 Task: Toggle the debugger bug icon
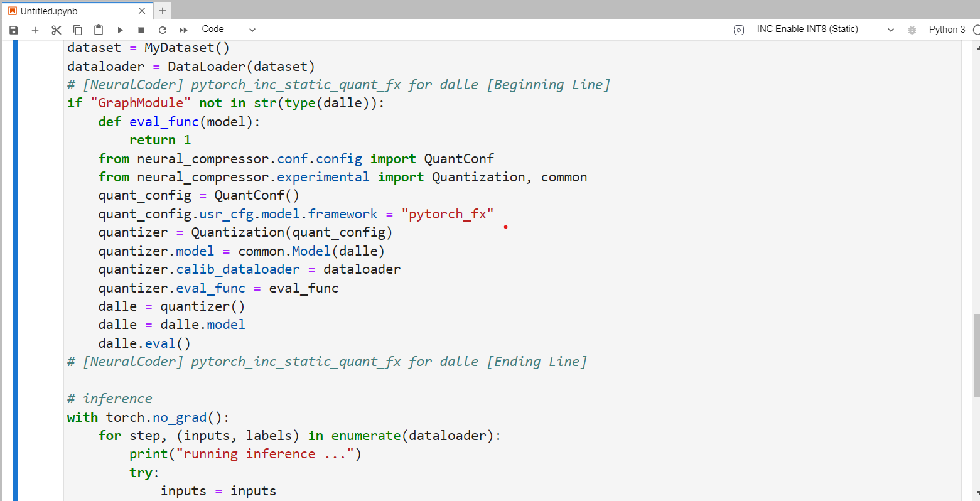[912, 30]
